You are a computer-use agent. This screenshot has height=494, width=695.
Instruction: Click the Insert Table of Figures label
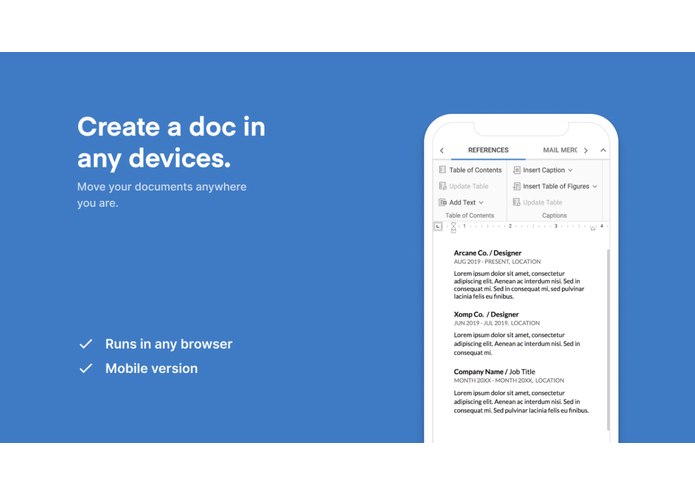pos(556,187)
